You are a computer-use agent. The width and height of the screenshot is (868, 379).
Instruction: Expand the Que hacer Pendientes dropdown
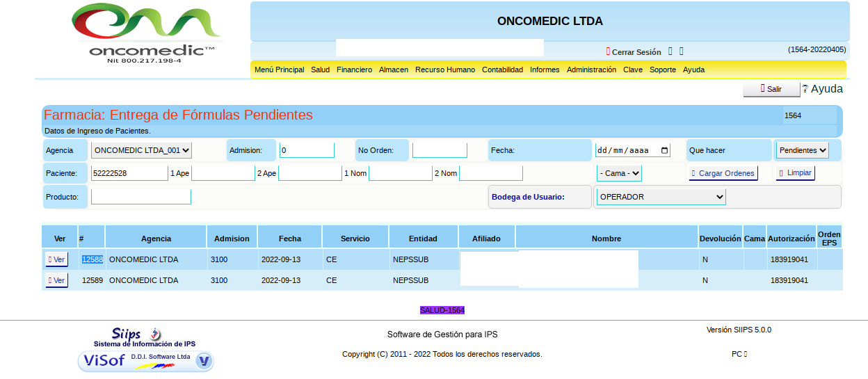click(802, 150)
